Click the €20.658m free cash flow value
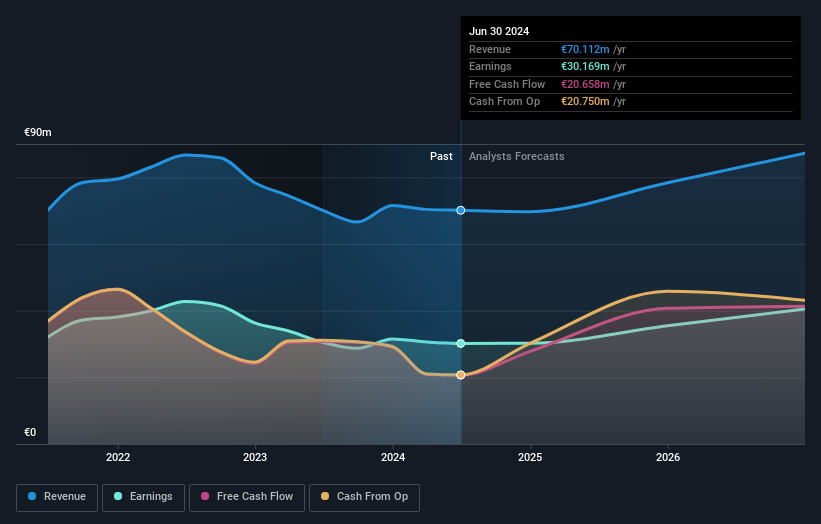821x524 pixels. click(x=585, y=84)
